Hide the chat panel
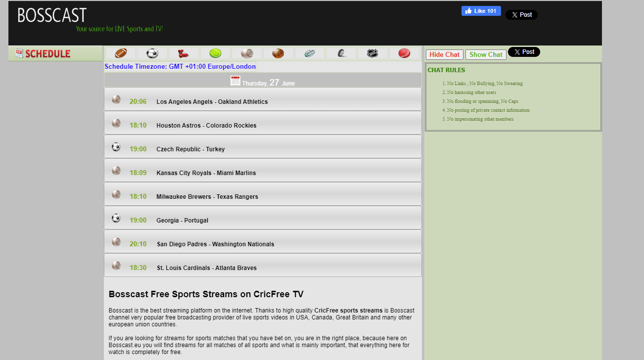The height and width of the screenshot is (360, 644). [x=444, y=54]
